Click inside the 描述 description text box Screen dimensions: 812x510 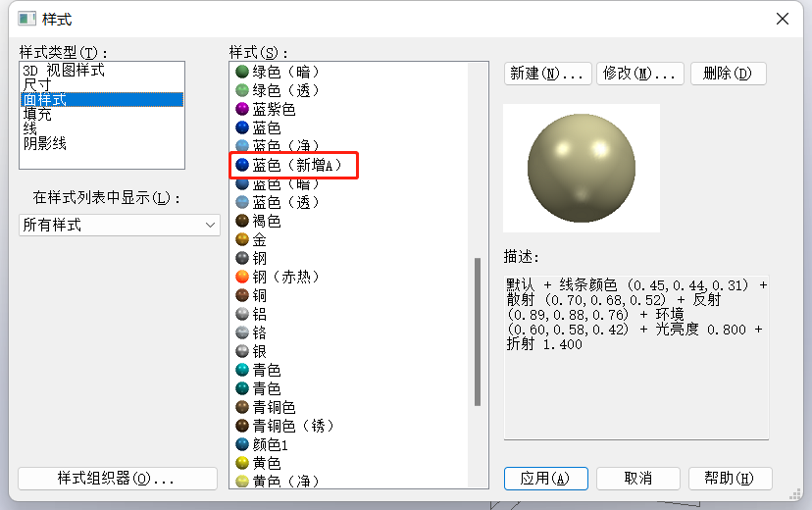[x=636, y=357]
